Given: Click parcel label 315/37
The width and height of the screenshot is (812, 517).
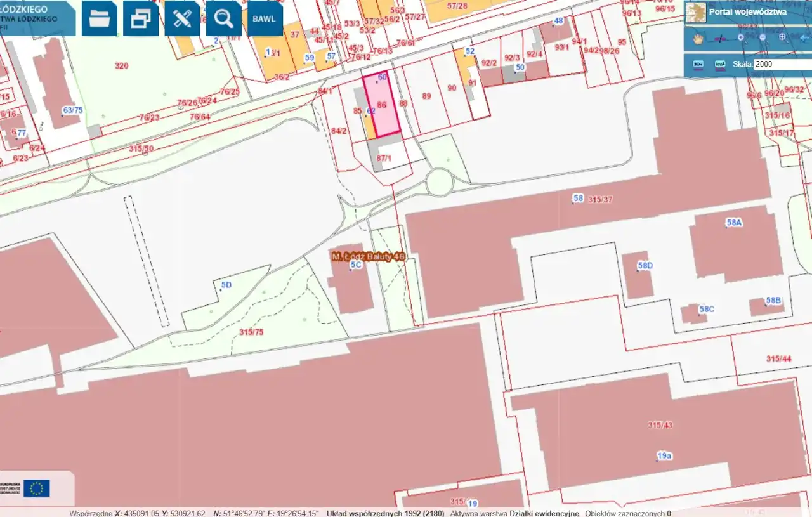Looking at the screenshot, I should tap(600, 199).
